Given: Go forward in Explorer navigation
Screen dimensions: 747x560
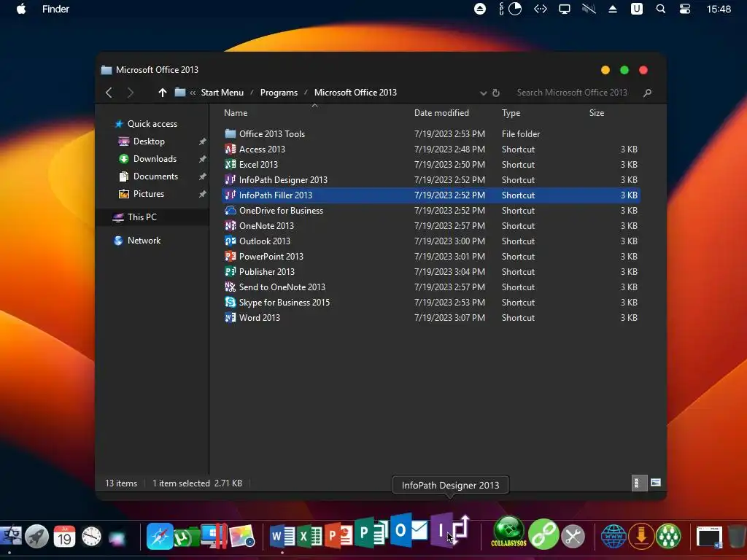Looking at the screenshot, I should (x=130, y=93).
